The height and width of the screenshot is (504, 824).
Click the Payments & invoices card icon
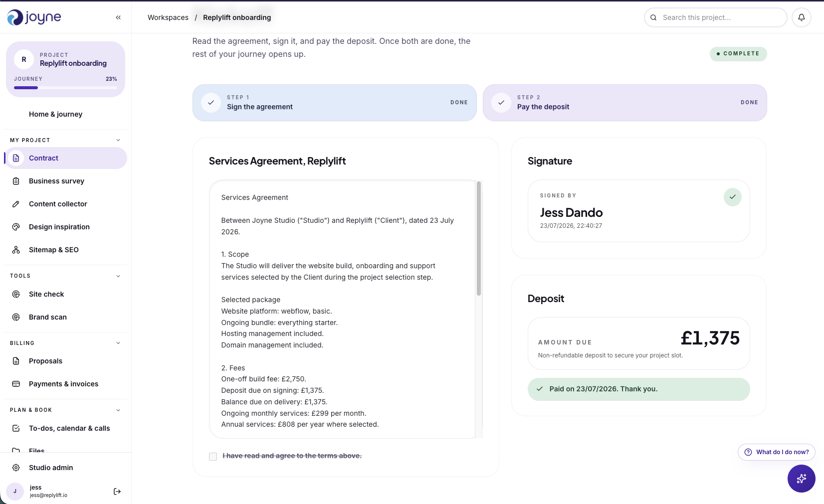coord(16,384)
